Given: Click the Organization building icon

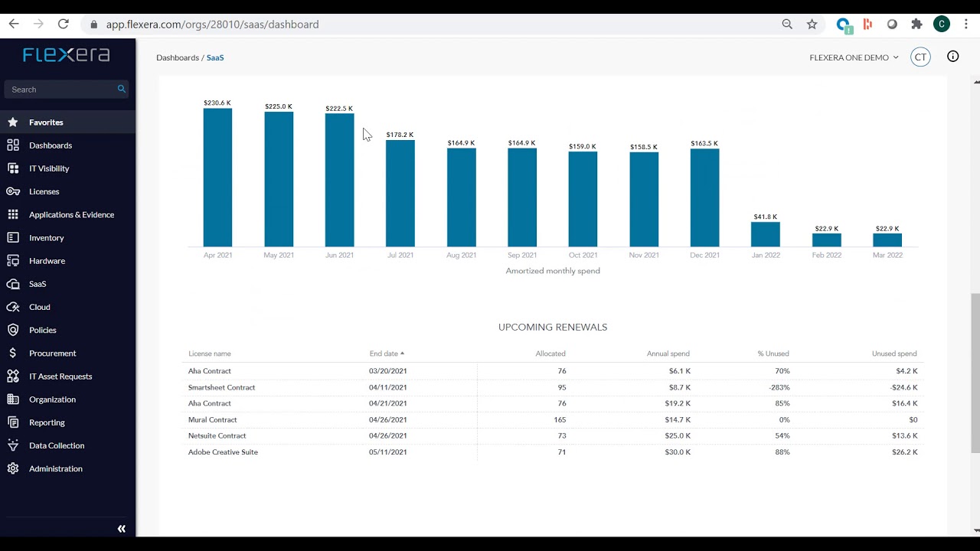Looking at the screenshot, I should click(x=13, y=399).
